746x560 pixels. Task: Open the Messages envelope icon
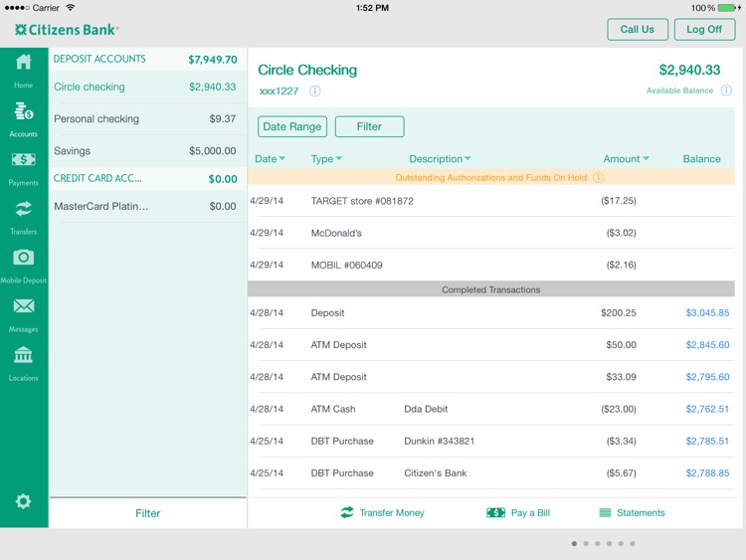pos(23,306)
